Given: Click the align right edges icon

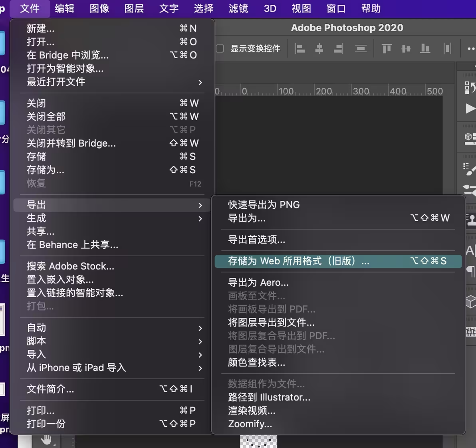Looking at the screenshot, I should [x=338, y=49].
